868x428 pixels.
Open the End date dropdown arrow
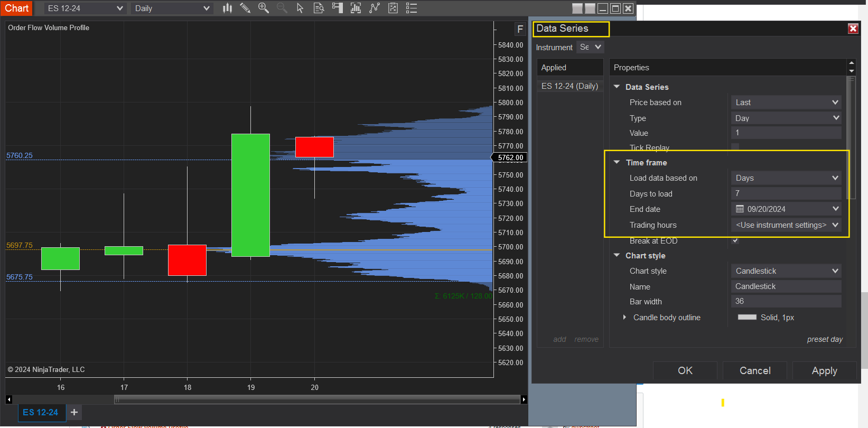coord(835,209)
